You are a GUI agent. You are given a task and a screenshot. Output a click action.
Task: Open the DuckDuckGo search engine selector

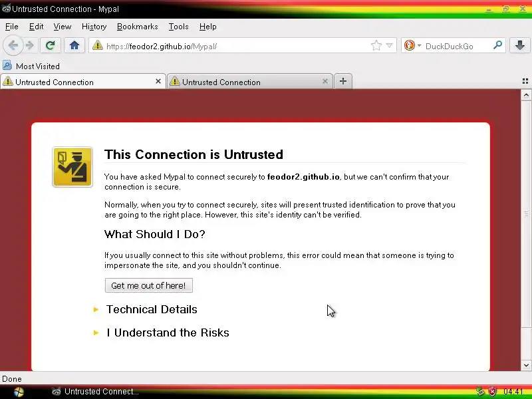412,45
